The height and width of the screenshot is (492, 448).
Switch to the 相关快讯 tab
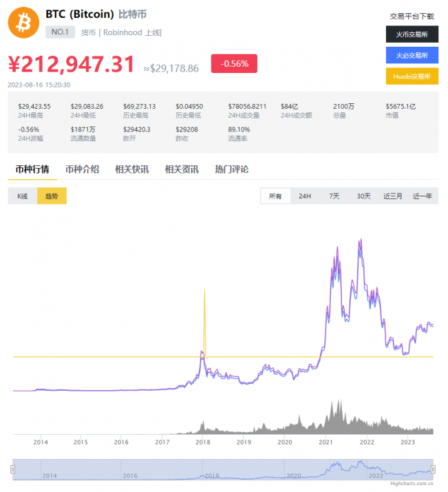pyautogui.click(x=132, y=170)
